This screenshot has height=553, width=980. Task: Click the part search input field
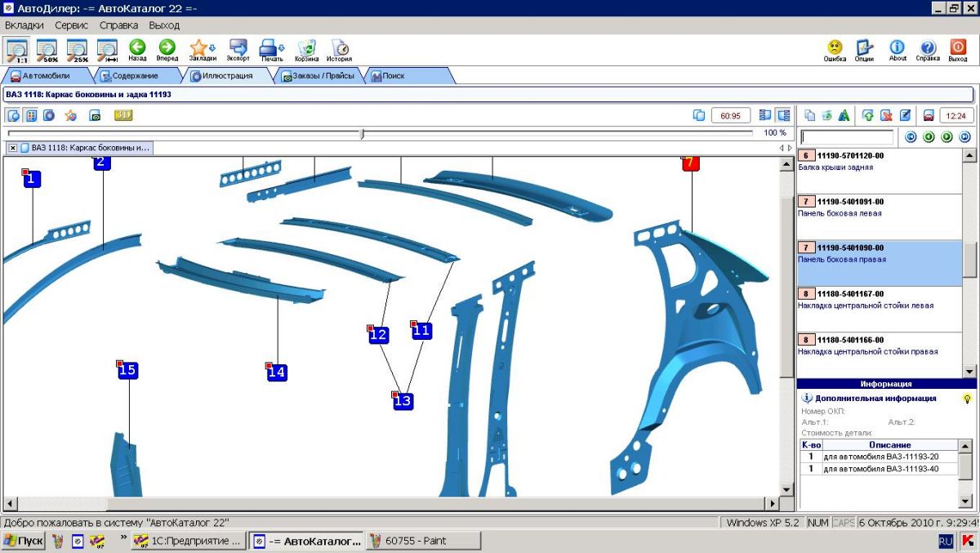847,137
